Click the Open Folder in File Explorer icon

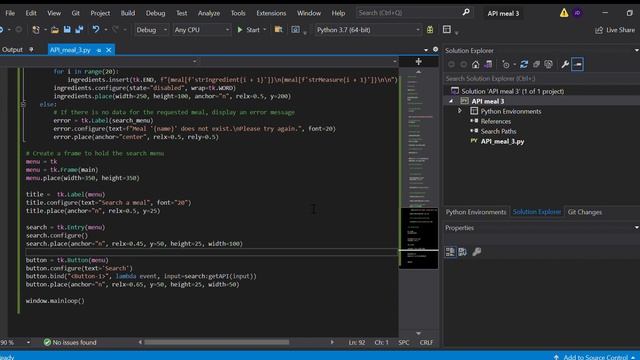pos(278,30)
